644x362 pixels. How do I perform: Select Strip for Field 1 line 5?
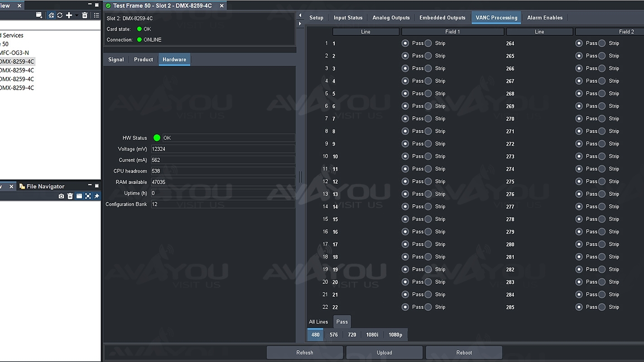coord(428,94)
